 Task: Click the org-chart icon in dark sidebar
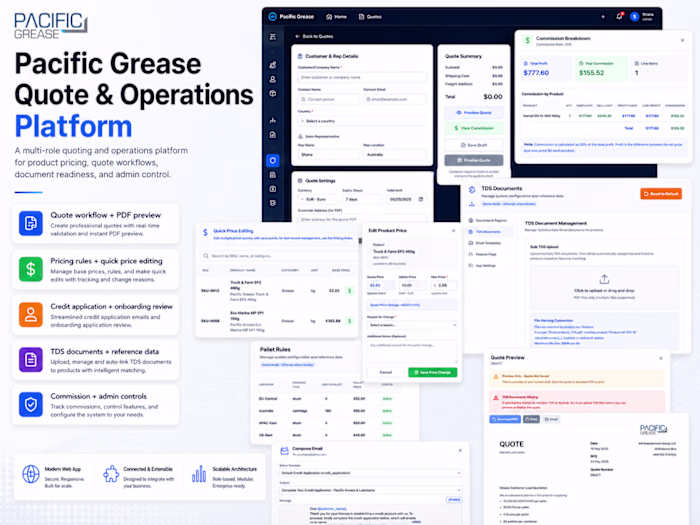click(x=273, y=121)
